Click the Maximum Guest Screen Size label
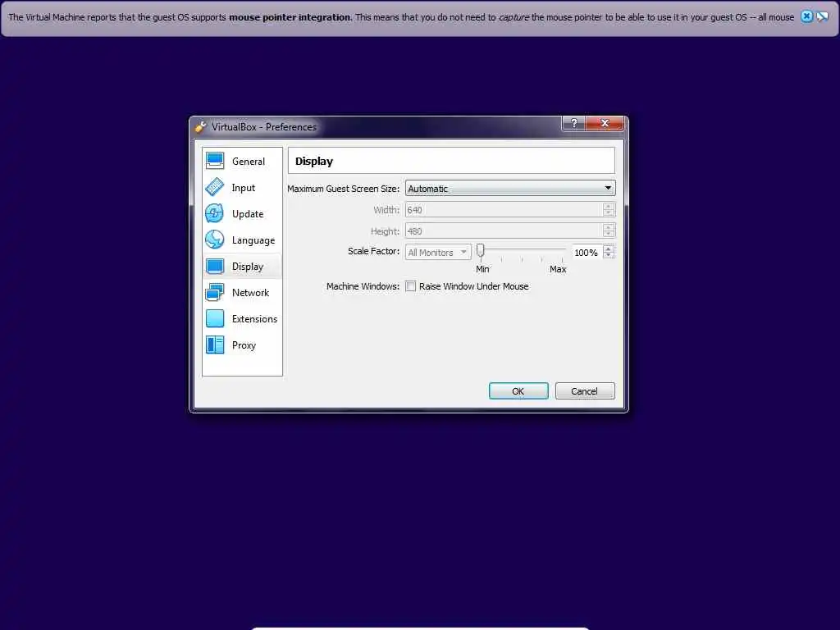Screen dimensions: 840x630 tap(344, 189)
